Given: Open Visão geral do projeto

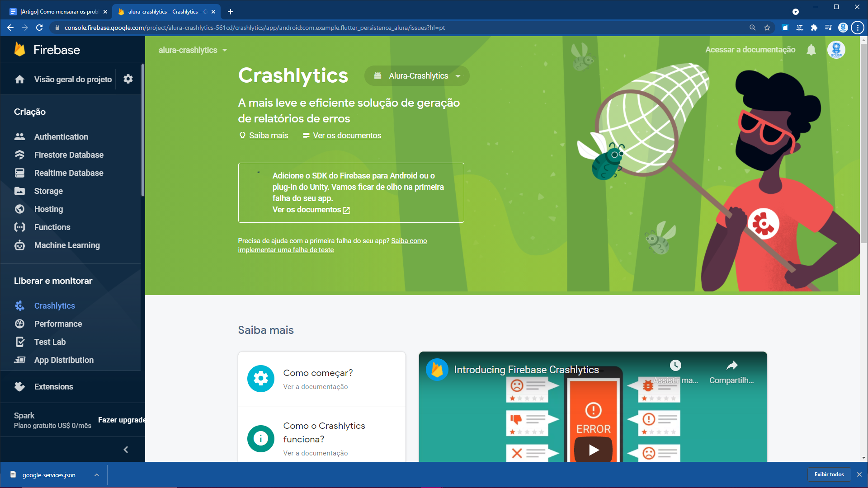Looking at the screenshot, I should click(x=73, y=80).
